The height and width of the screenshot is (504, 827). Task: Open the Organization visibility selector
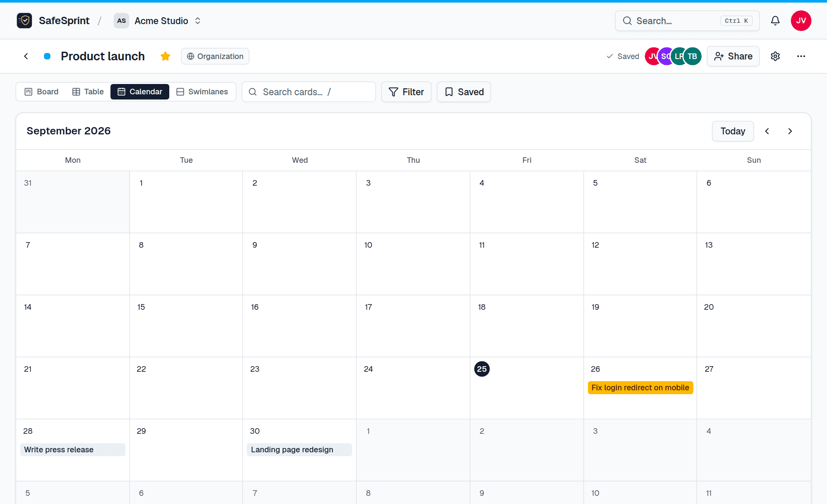[x=215, y=56]
